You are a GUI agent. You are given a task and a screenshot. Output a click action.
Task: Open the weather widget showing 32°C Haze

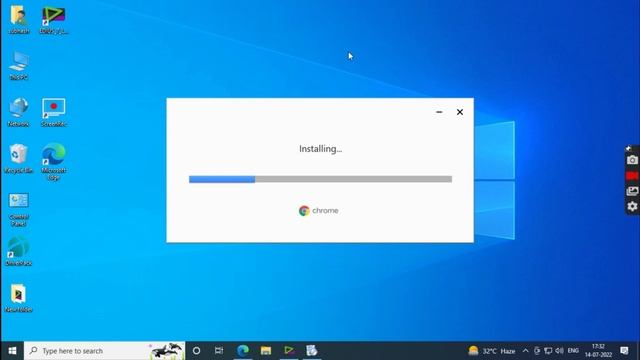tap(492, 351)
